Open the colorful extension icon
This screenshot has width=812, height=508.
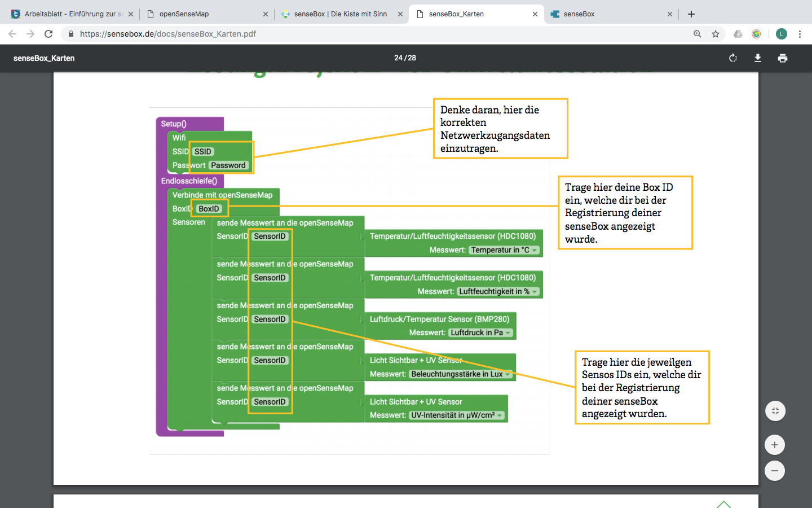pyautogui.click(x=756, y=34)
